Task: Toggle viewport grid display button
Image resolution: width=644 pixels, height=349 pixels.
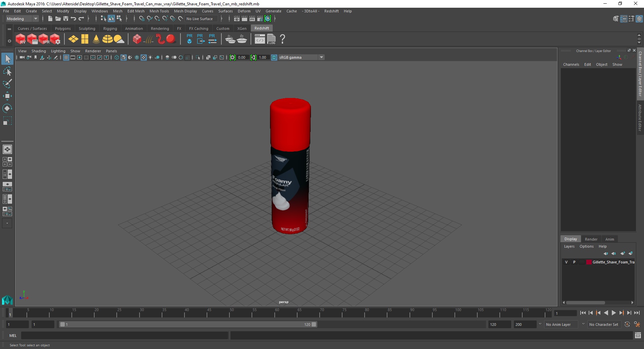Action: 66,57
